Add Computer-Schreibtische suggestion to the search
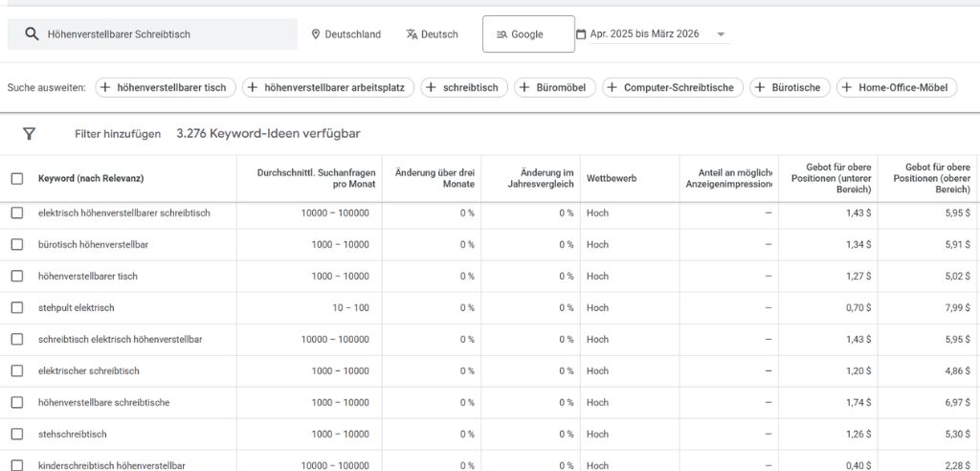980x471 pixels. pos(673,87)
